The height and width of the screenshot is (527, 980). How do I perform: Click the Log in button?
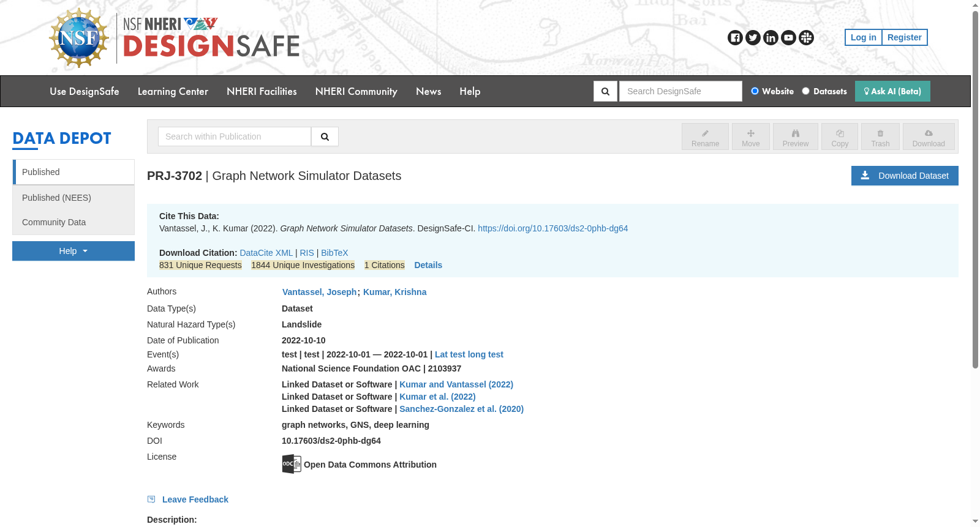point(863,37)
